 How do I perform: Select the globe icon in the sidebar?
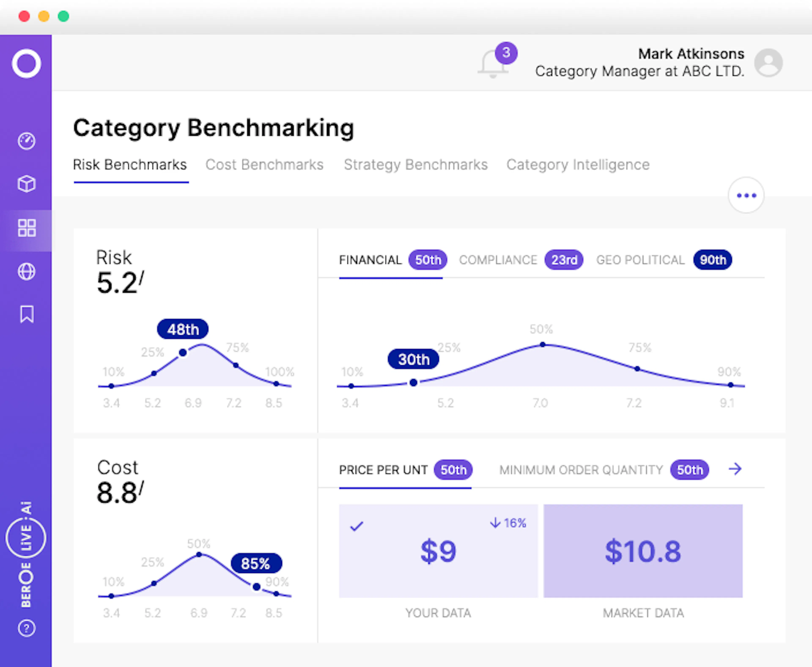point(26,271)
